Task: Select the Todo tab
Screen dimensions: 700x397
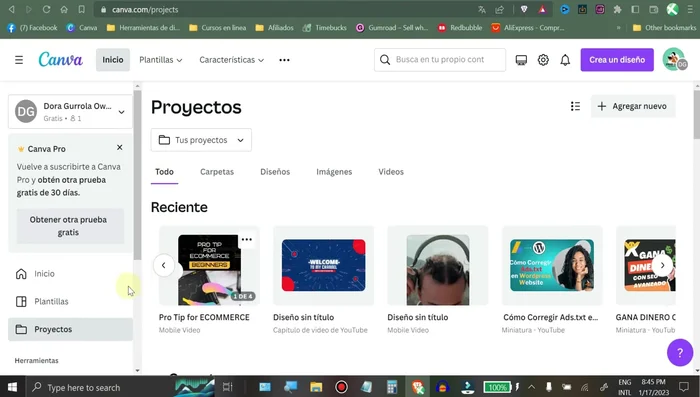Action: (x=164, y=172)
